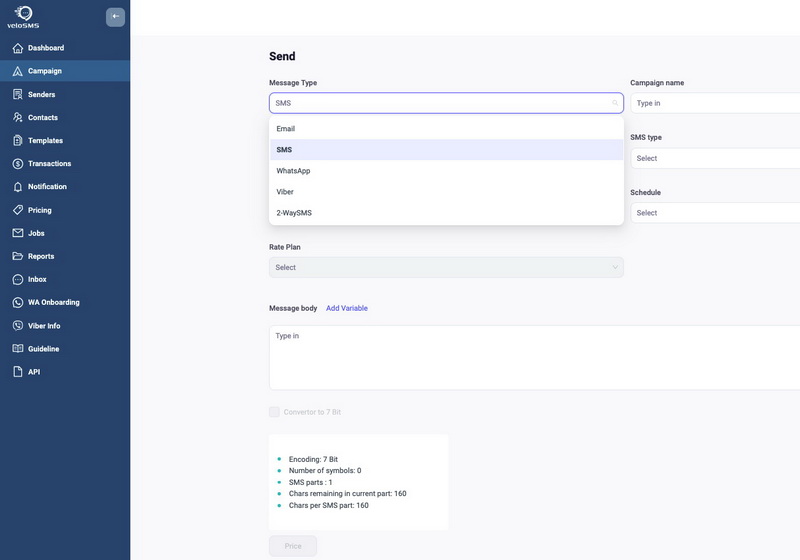Open WA Onboarding via the WhatsApp icon
Image resolution: width=800 pixels, height=560 pixels.
point(18,302)
